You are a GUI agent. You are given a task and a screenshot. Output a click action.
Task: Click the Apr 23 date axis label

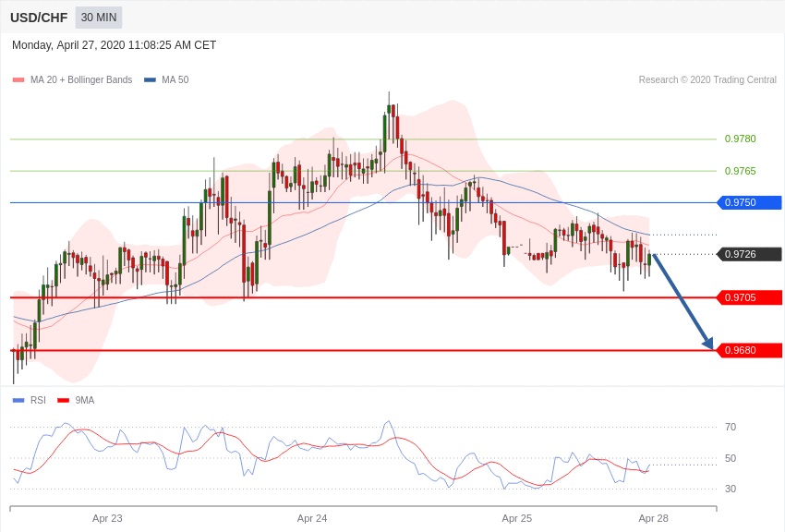pos(107,518)
